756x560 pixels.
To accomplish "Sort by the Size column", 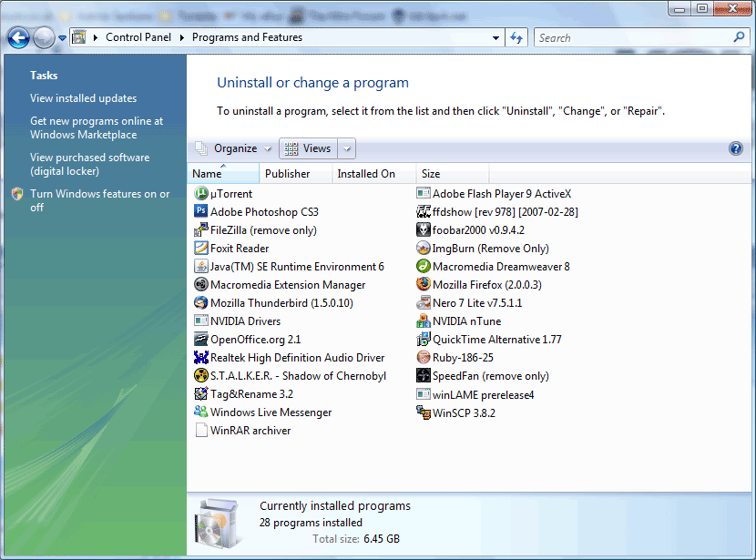I will click(453, 174).
